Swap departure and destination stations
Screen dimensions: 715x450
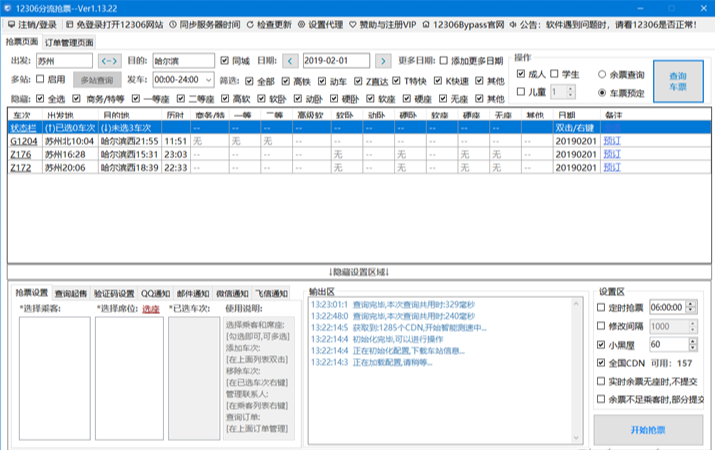pos(108,61)
